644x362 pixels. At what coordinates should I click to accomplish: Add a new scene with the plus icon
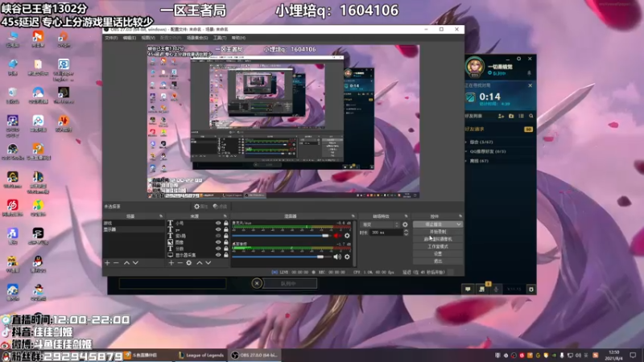[x=107, y=263]
